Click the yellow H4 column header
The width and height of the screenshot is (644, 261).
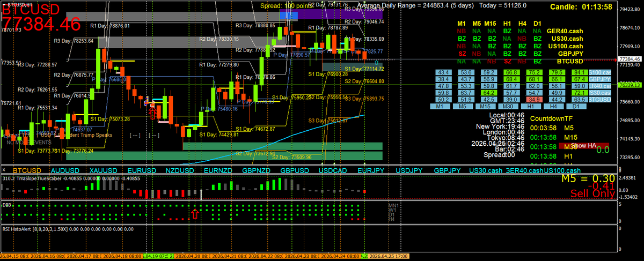pos(522,24)
